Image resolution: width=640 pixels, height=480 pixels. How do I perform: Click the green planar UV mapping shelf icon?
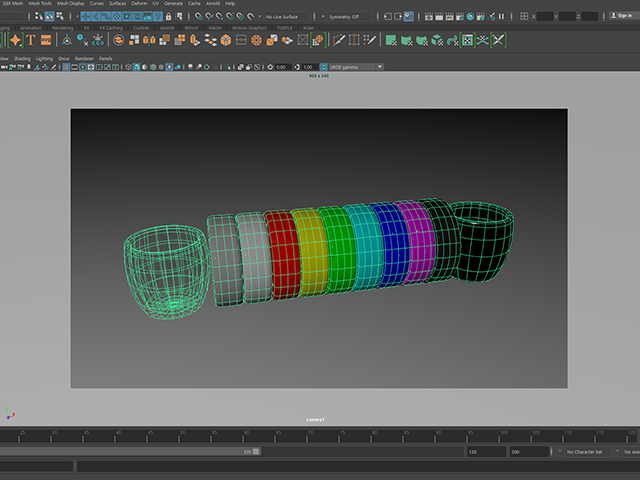pyautogui.click(x=391, y=40)
